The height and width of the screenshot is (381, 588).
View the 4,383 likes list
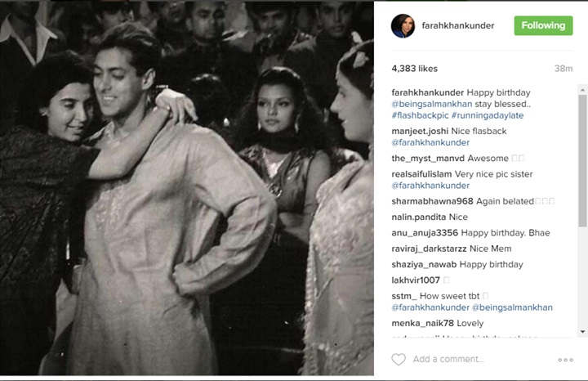[x=414, y=69]
